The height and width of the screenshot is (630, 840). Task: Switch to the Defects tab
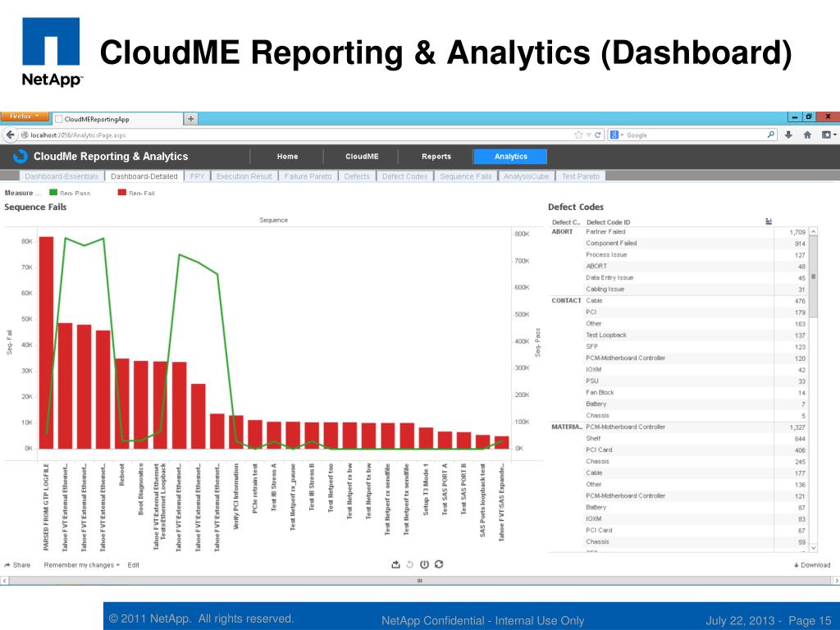click(x=357, y=176)
